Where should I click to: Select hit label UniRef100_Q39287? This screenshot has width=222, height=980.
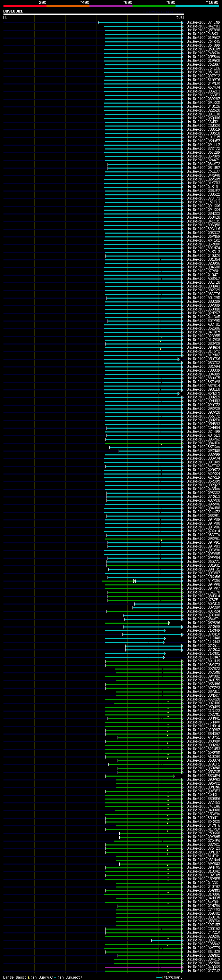pos(203,99)
